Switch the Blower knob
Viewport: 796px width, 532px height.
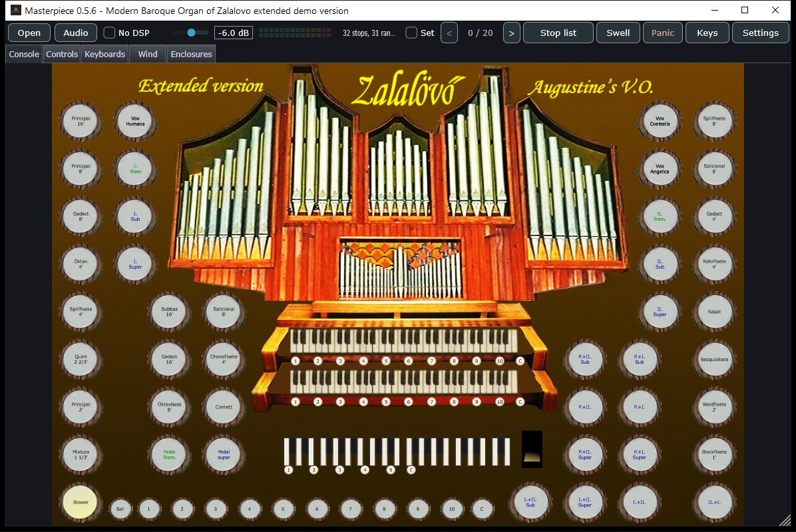[x=81, y=503]
